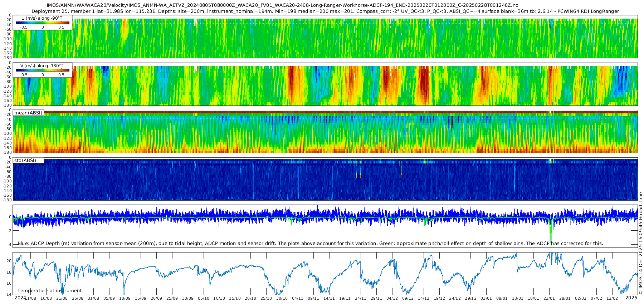Click the mean(ABSI) panel label
This screenshot has width=644, height=304.
click(x=28, y=113)
